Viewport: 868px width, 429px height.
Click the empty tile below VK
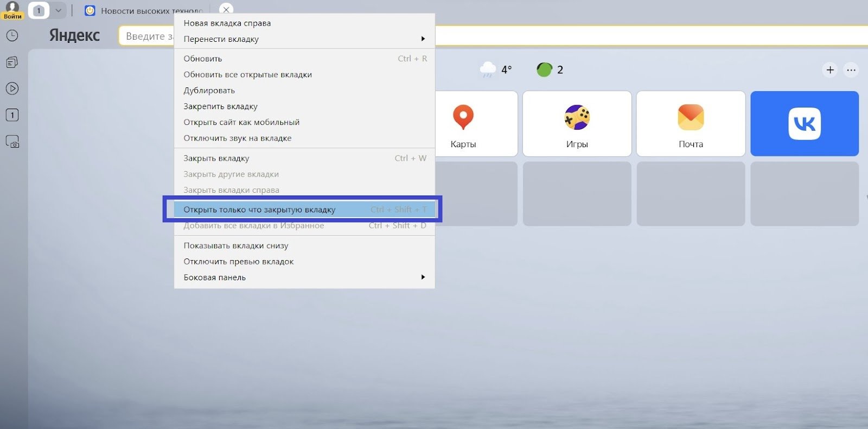pyautogui.click(x=805, y=193)
